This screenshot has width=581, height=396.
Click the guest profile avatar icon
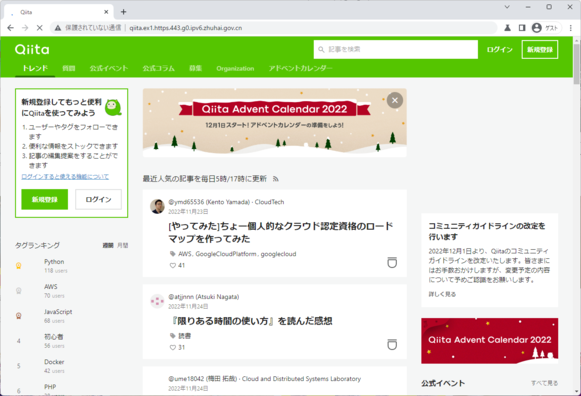click(x=537, y=28)
